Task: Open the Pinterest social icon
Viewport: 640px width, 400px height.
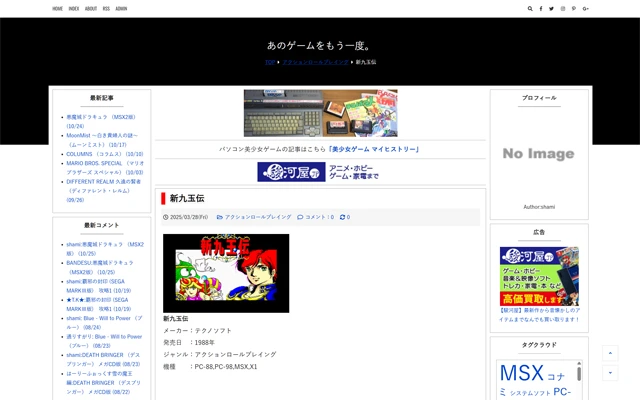Action: point(574,8)
